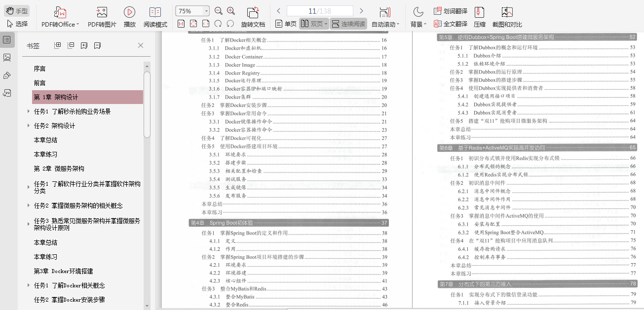Click the delete bookmark icon
Image resolution: width=644 pixels, height=310 pixels.
click(x=97, y=45)
